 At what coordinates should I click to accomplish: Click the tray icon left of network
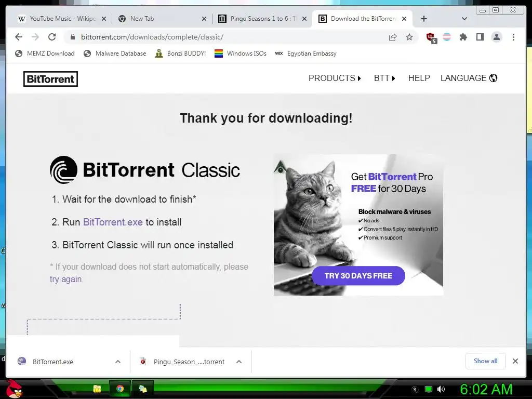tap(415, 390)
